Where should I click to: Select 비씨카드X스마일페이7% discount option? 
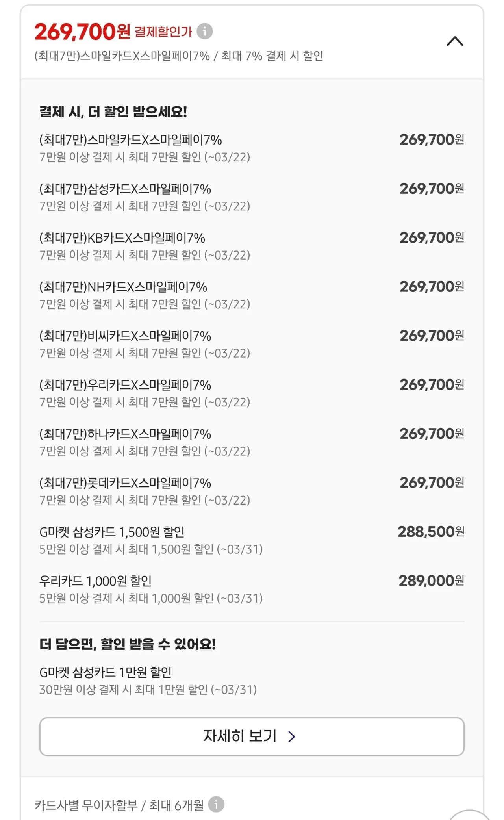[125, 336]
